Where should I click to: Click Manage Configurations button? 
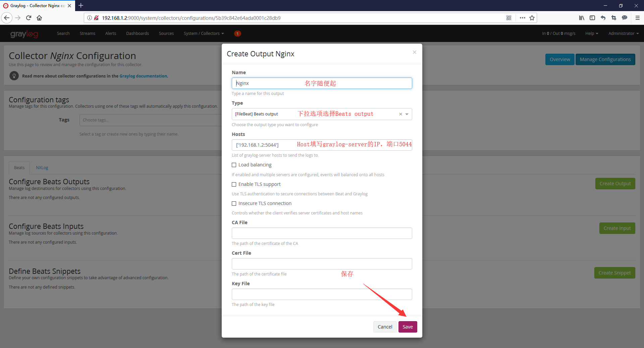point(605,59)
